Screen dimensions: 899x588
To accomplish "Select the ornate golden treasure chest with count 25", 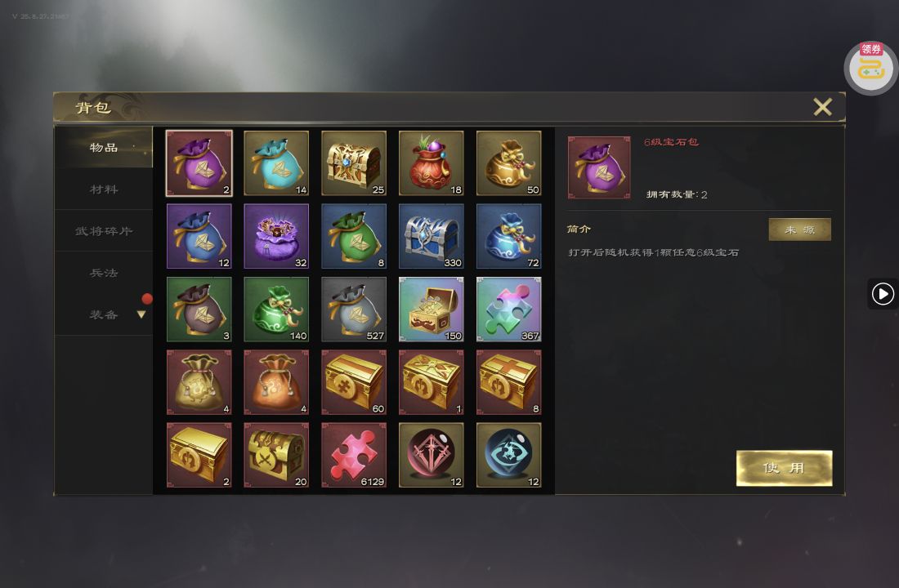I will [354, 163].
